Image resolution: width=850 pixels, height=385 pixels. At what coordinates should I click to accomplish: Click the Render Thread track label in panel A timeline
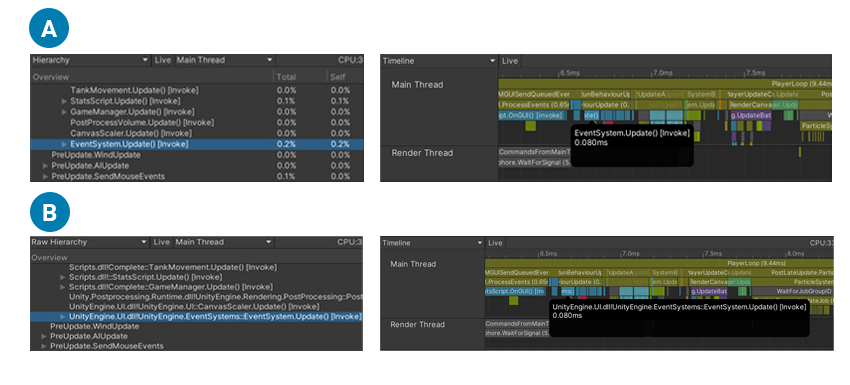pyautogui.click(x=422, y=153)
